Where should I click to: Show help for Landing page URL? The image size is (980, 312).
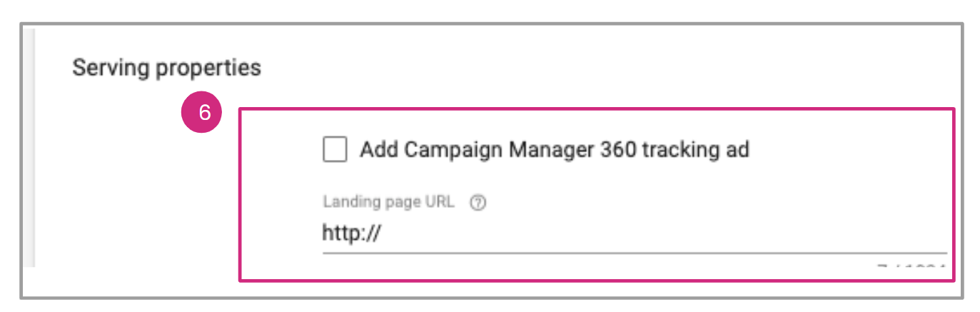tap(478, 203)
